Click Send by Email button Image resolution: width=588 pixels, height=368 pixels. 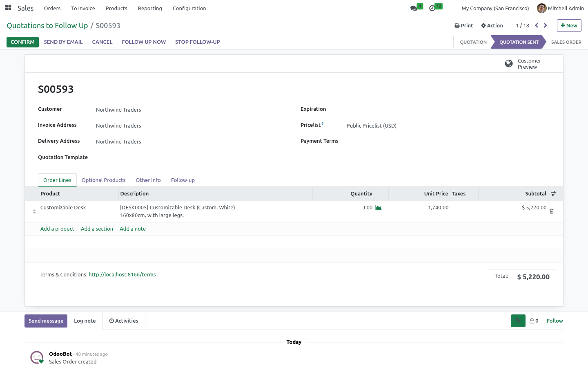[63, 42]
